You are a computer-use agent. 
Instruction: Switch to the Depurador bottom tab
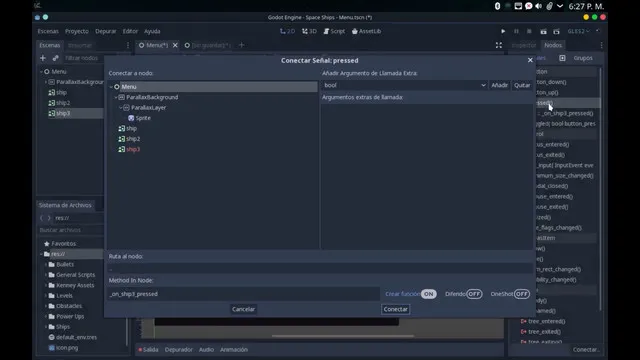(x=178, y=350)
